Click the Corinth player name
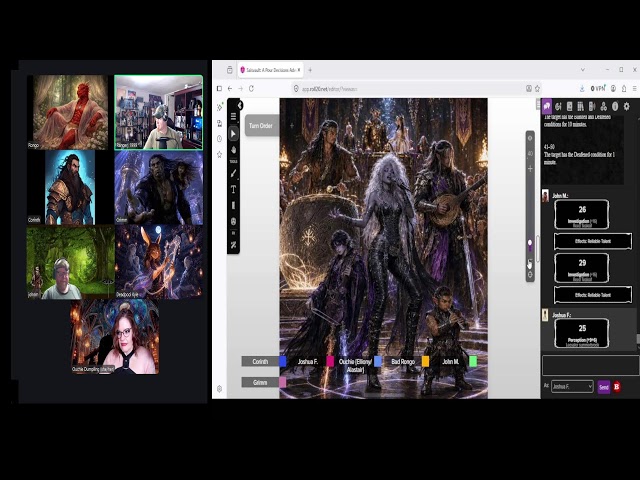 [260, 361]
